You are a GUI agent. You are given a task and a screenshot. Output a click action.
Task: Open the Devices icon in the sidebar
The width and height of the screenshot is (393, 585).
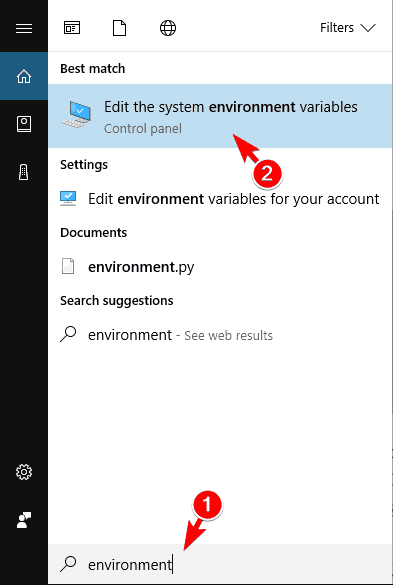coord(24,172)
